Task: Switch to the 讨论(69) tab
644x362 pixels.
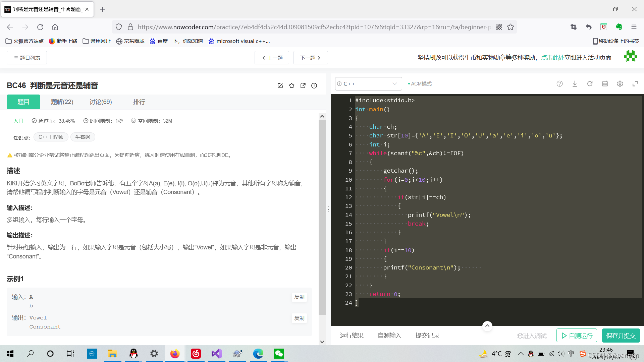Action: pos(101,102)
